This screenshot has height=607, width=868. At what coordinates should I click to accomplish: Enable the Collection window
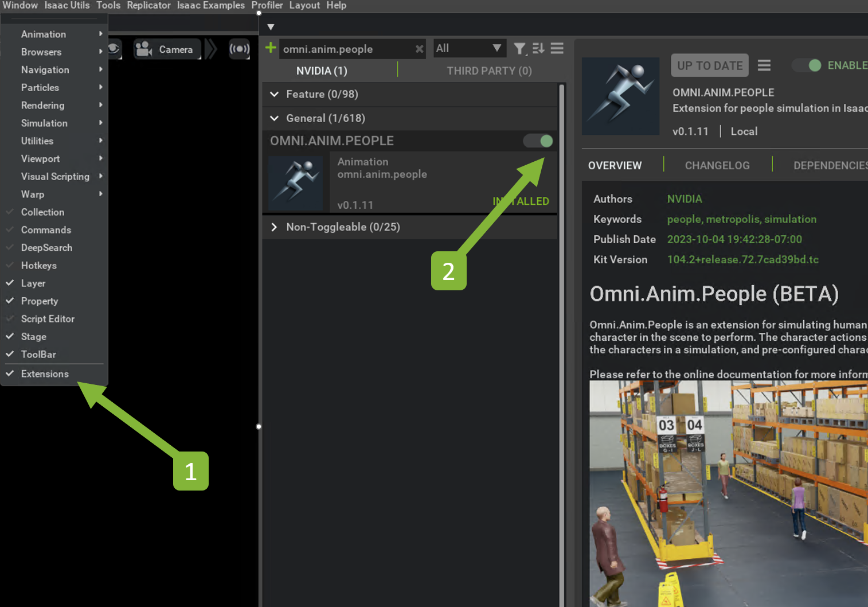pyautogui.click(x=54, y=212)
